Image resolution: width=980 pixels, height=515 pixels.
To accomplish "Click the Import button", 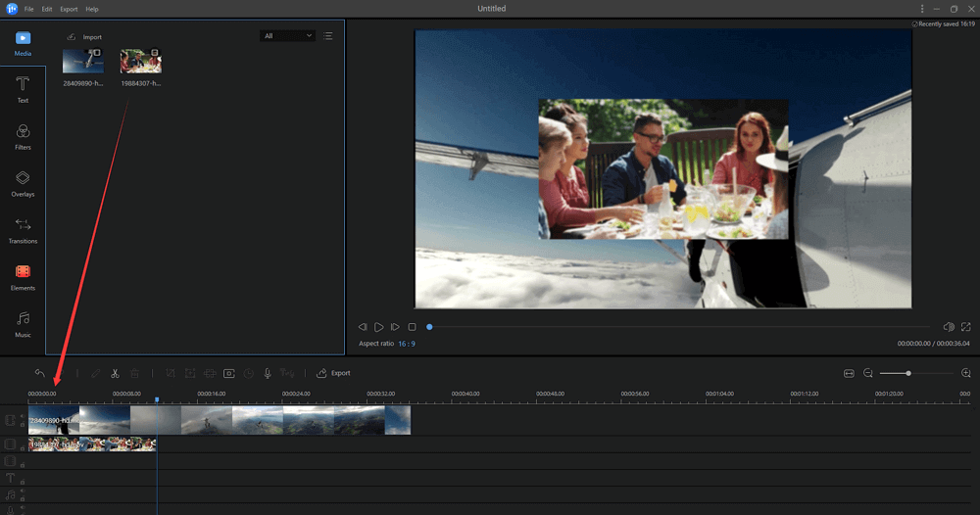I will (x=84, y=37).
